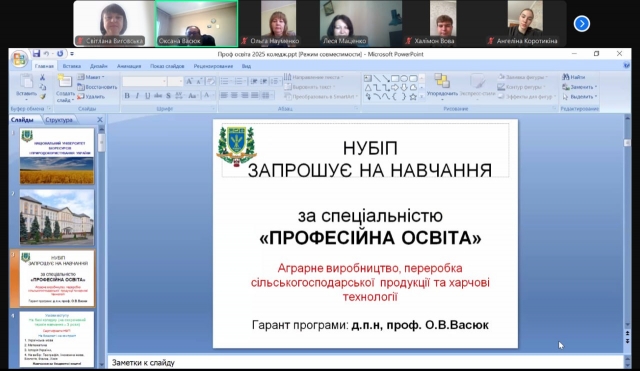Toggle Underline formatting button
The width and height of the screenshot is (640, 371).
click(x=147, y=96)
